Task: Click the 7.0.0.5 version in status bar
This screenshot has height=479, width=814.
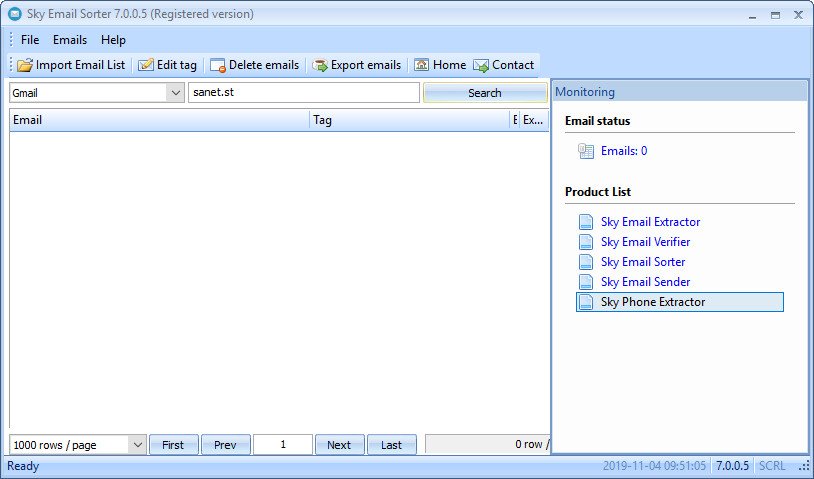Action: 732,466
